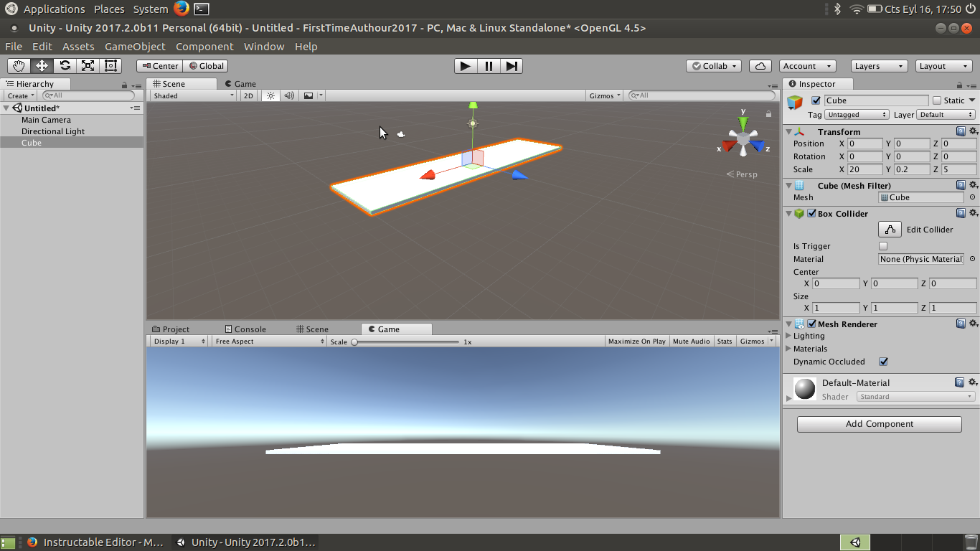Open Transform help reference icon
The width and height of the screenshot is (980, 551).
point(961,131)
